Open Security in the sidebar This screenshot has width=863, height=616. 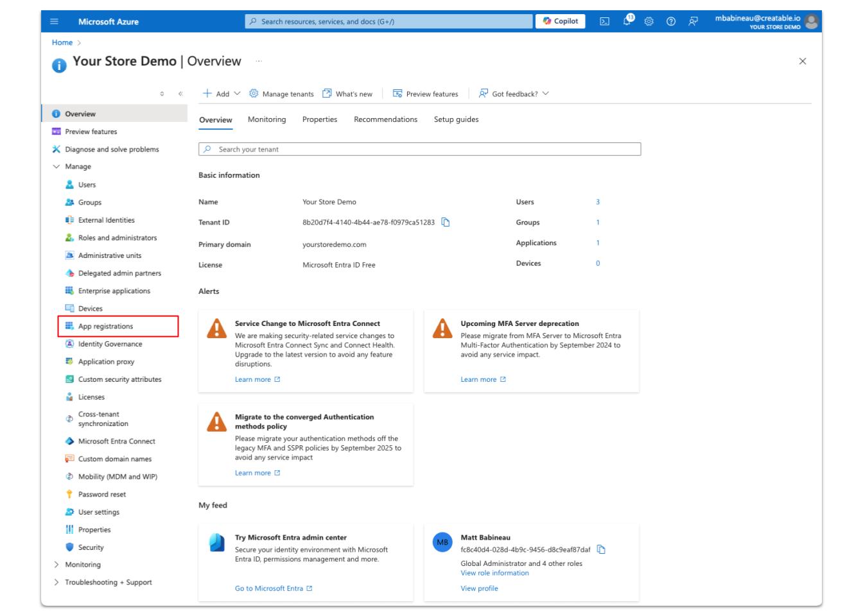click(91, 547)
